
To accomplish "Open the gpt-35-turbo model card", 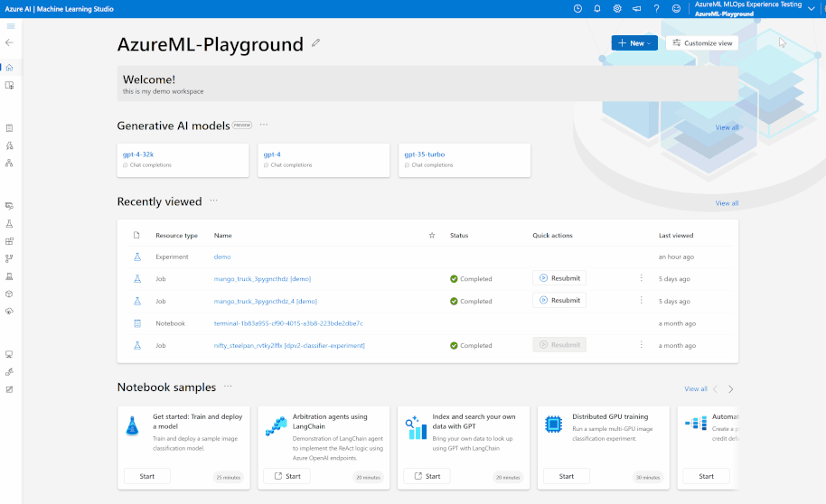I will 465,160.
